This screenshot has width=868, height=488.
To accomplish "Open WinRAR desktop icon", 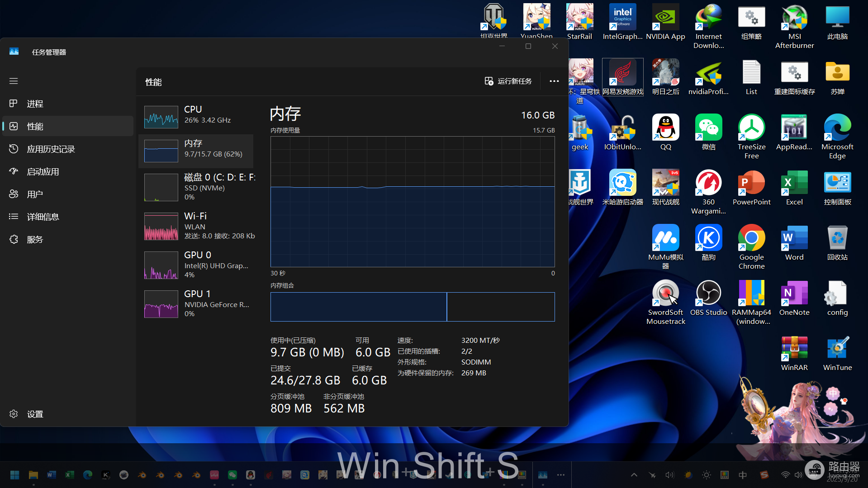I will coord(794,353).
